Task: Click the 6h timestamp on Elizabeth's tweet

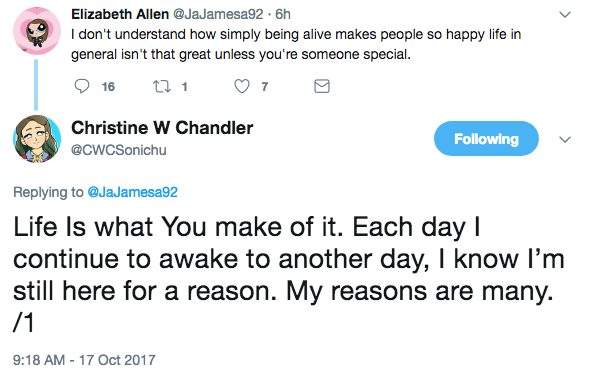Action: point(283,14)
